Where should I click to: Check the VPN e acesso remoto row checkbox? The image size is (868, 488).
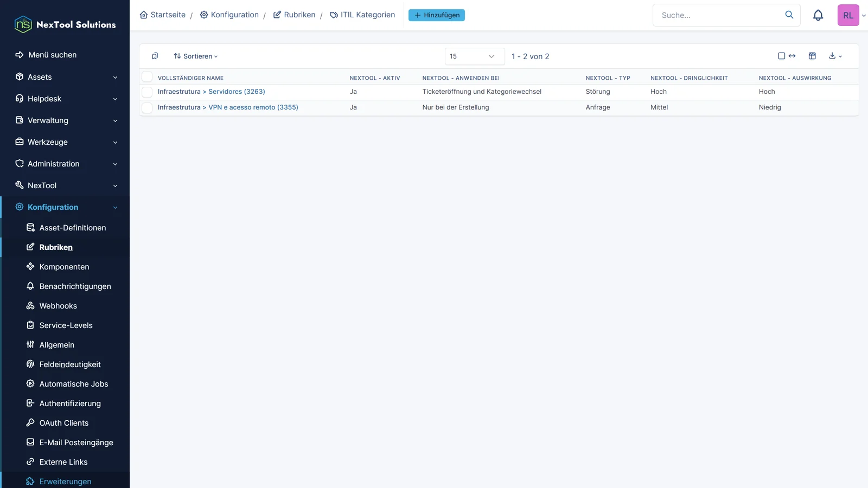point(147,108)
